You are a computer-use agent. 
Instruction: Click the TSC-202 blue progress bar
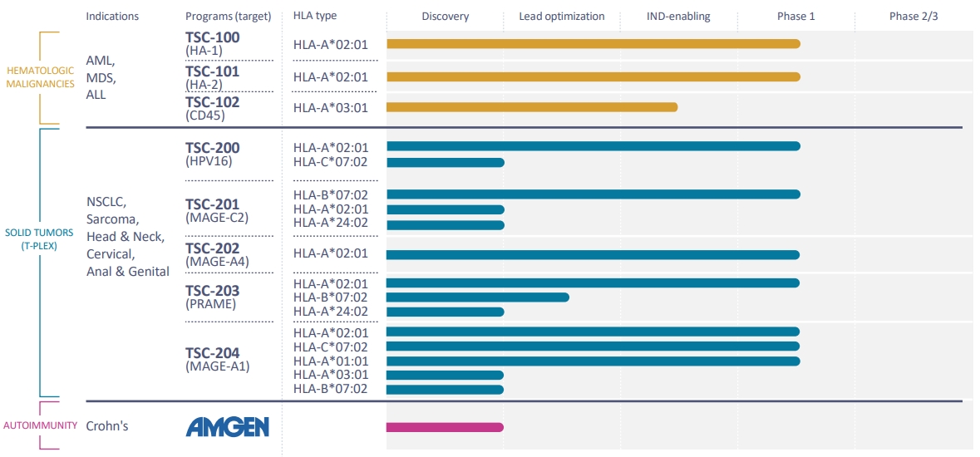coord(593,255)
